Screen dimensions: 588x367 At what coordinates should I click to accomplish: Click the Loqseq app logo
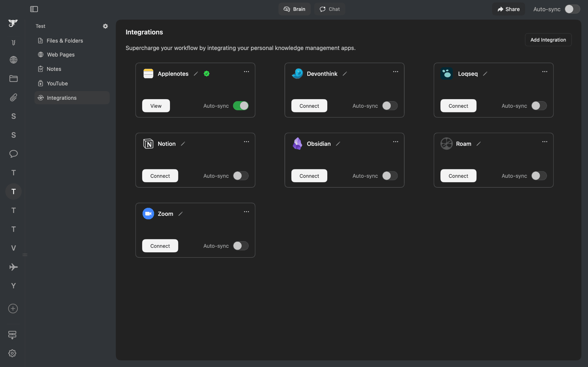pos(446,74)
